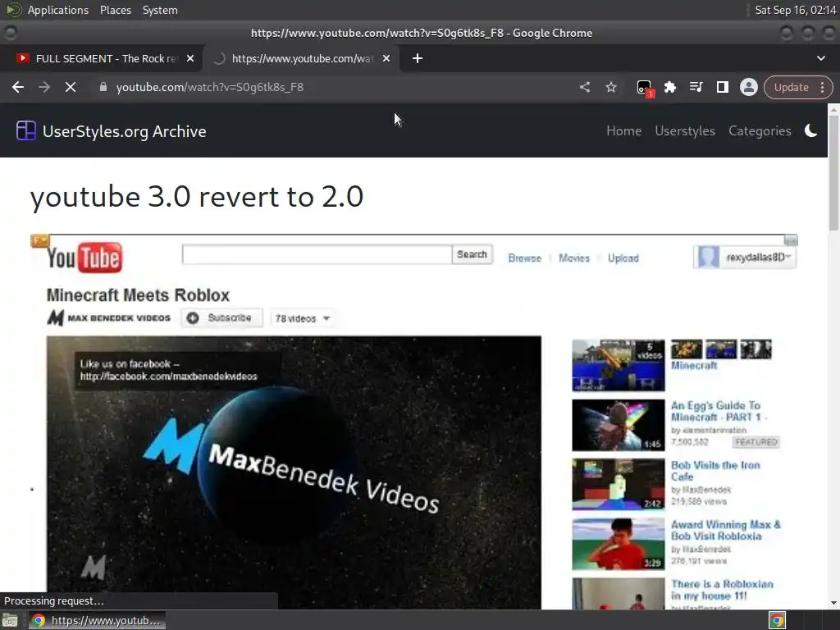Click the Chrome icon in system tray

click(x=778, y=620)
